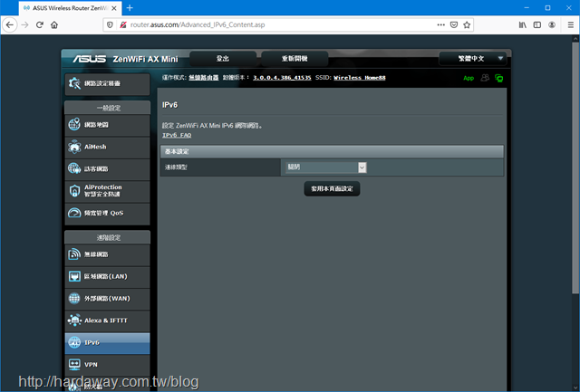Open tracking protection shield icon
The image size is (580, 392).
tap(110, 24)
